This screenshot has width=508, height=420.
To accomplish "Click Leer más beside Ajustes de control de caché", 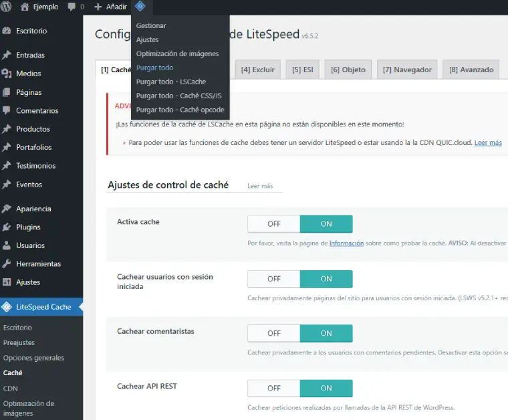I will [260, 186].
